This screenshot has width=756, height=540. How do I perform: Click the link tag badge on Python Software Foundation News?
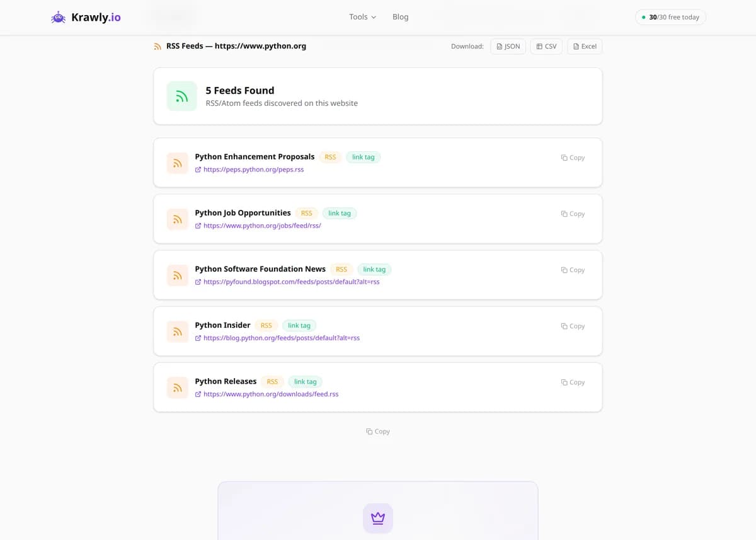tap(374, 269)
